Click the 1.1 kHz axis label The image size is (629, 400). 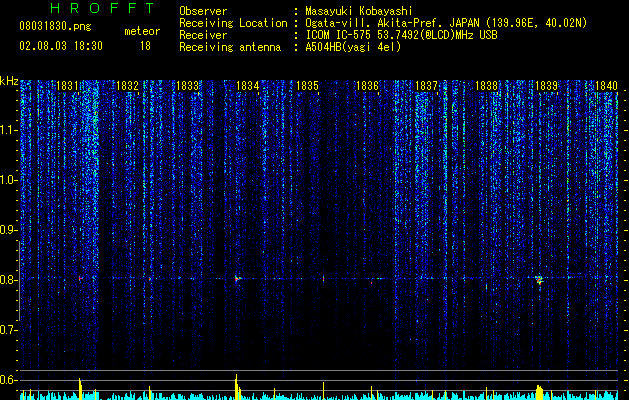(8, 130)
